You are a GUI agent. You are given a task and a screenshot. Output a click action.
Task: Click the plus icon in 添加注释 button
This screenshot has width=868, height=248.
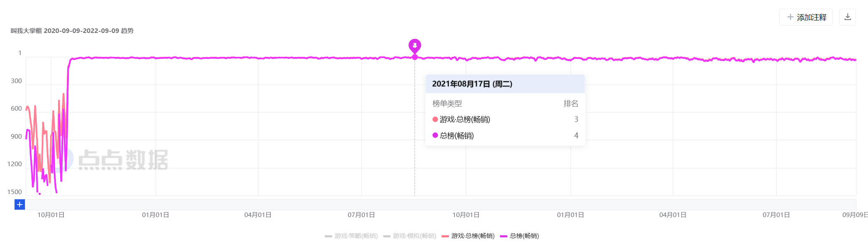tap(790, 17)
